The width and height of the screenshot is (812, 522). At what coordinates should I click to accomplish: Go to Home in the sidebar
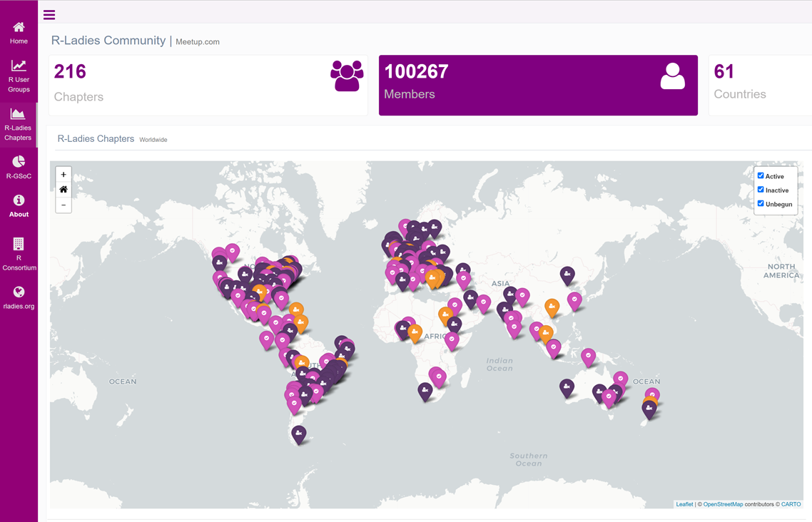click(x=19, y=33)
